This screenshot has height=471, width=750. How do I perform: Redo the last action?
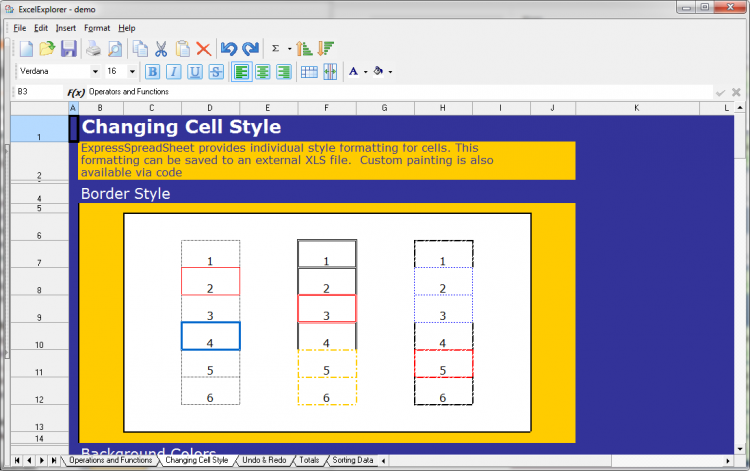tap(250, 48)
